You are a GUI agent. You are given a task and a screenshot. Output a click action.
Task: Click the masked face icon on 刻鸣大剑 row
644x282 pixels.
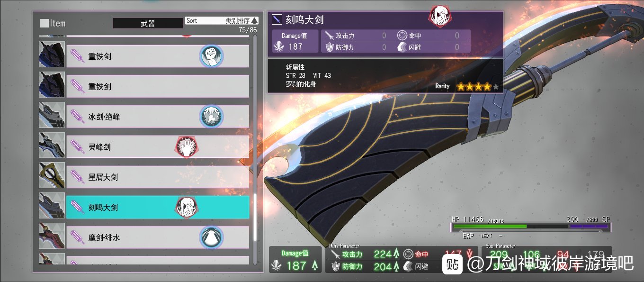tap(187, 207)
